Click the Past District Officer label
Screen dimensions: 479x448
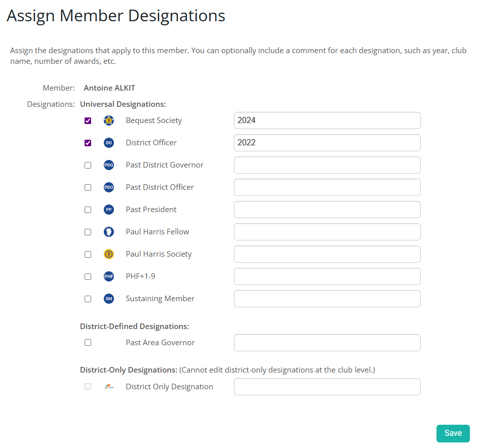coord(160,187)
